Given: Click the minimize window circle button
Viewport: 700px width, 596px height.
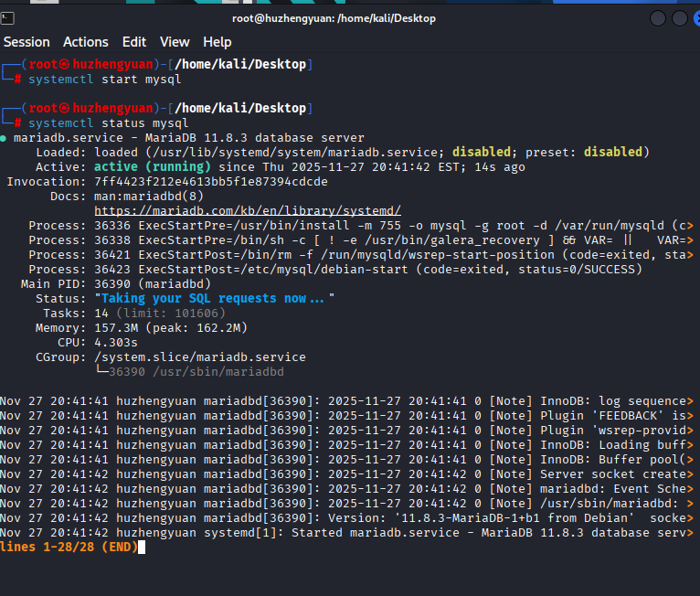Looking at the screenshot, I should point(658,18).
